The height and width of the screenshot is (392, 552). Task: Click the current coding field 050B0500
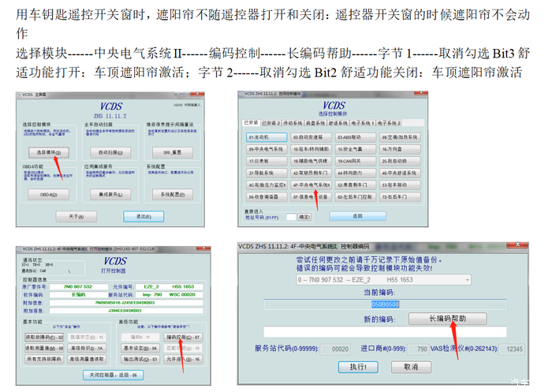click(385, 304)
